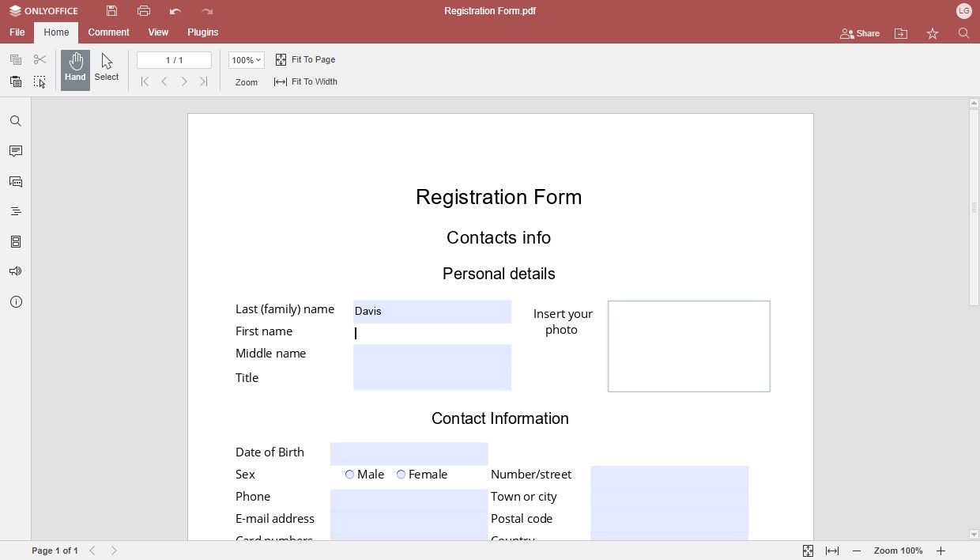Activate the Hand tool
Screen dimensions: 980x560
tap(75, 68)
